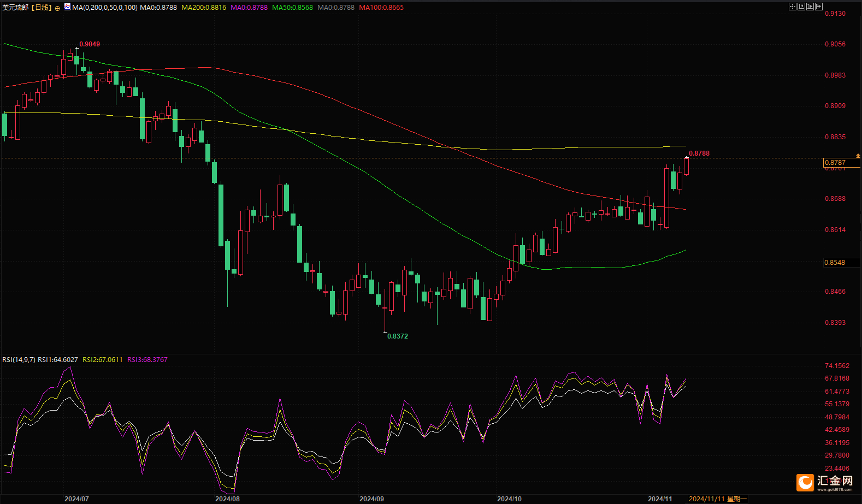
Task: Click the 2024/11 date on the time axis
Action: [660, 499]
